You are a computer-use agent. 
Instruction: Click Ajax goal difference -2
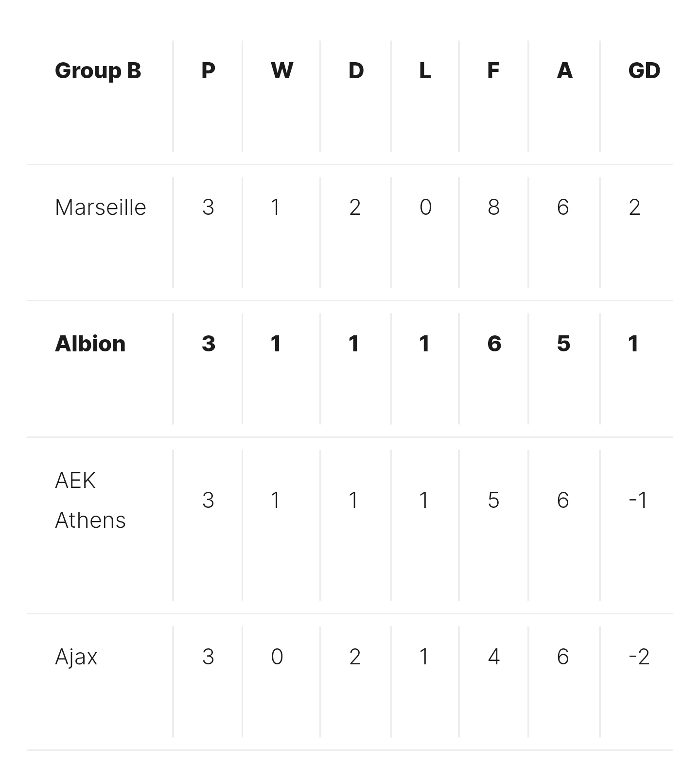point(639,657)
